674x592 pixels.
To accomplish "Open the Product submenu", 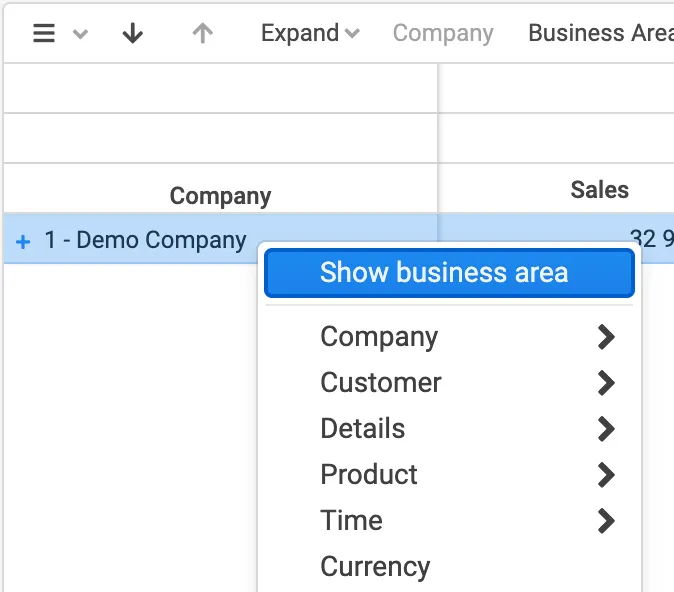I will click(368, 475).
